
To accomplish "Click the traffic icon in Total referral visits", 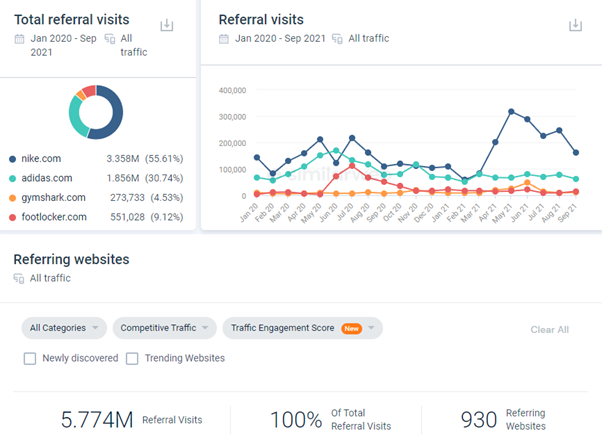I will pos(109,39).
